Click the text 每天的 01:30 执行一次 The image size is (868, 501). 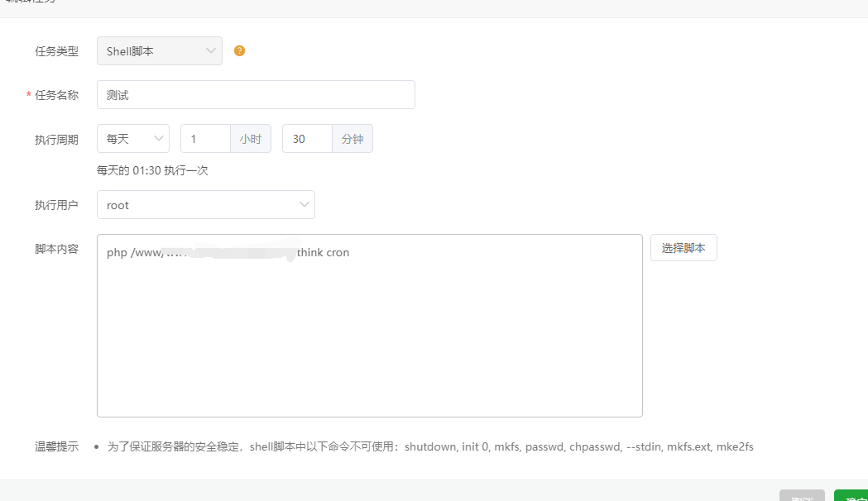[152, 170]
